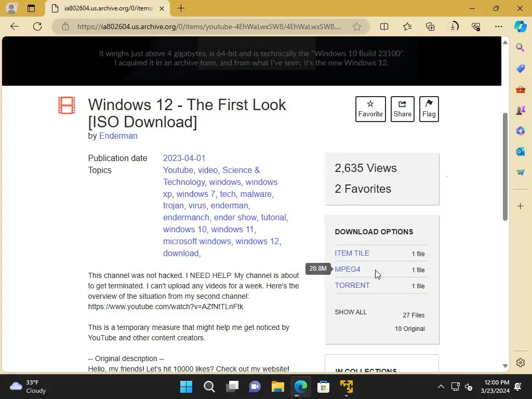Download the ITEM TILE file
Screen dimensions: 532x399
point(352,253)
